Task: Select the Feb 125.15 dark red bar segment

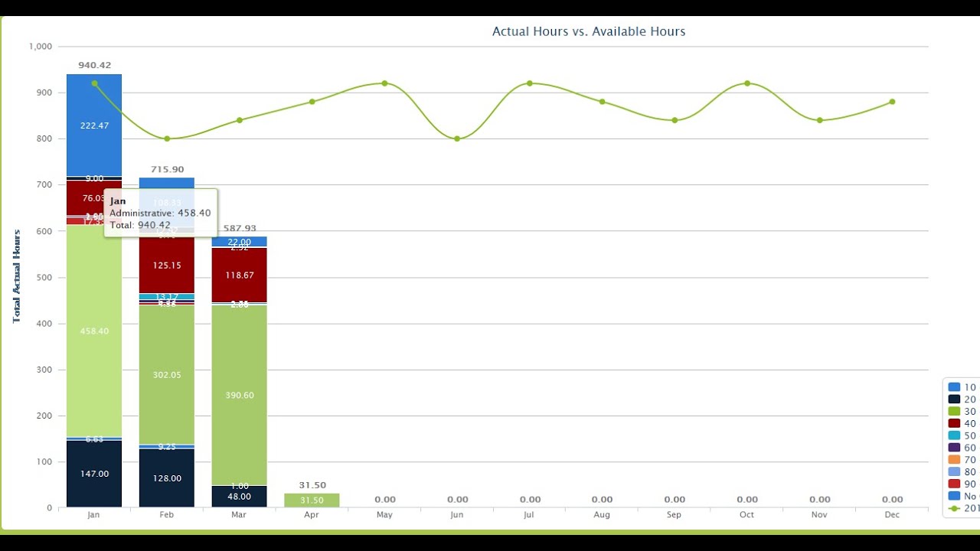Action: click(x=167, y=266)
